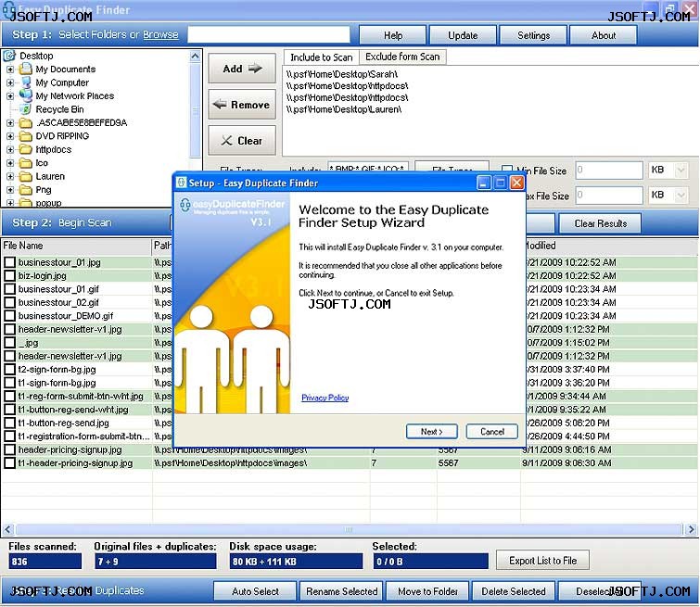Click the Remove button with left arrow
This screenshot has width=700, height=607.
[242, 105]
